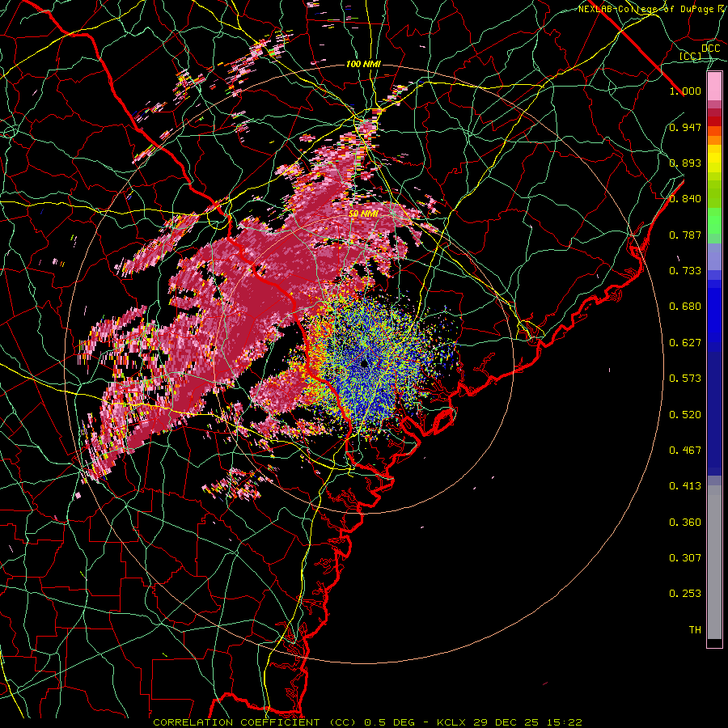Click the 0.893 scale value
The image size is (728, 728).
[685, 163]
